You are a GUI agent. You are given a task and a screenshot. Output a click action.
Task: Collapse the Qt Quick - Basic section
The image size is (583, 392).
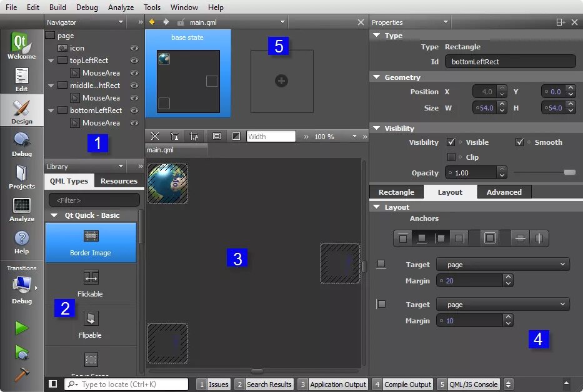pyautogui.click(x=54, y=215)
